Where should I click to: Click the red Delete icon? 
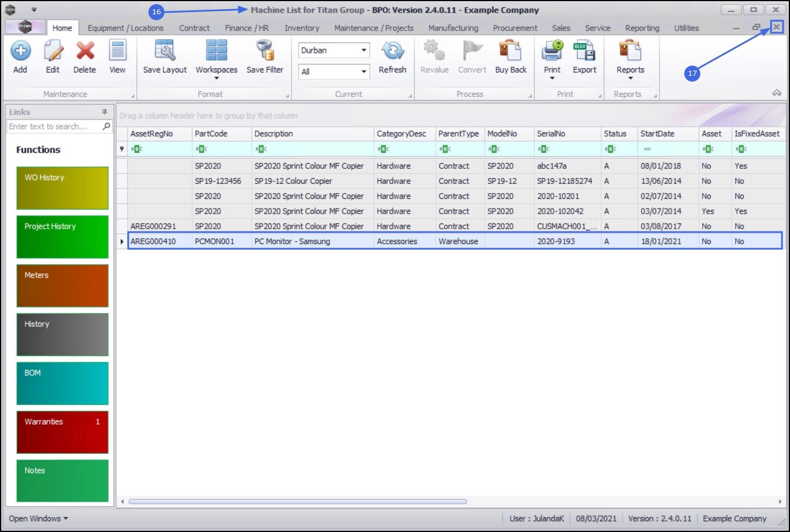tap(85, 51)
